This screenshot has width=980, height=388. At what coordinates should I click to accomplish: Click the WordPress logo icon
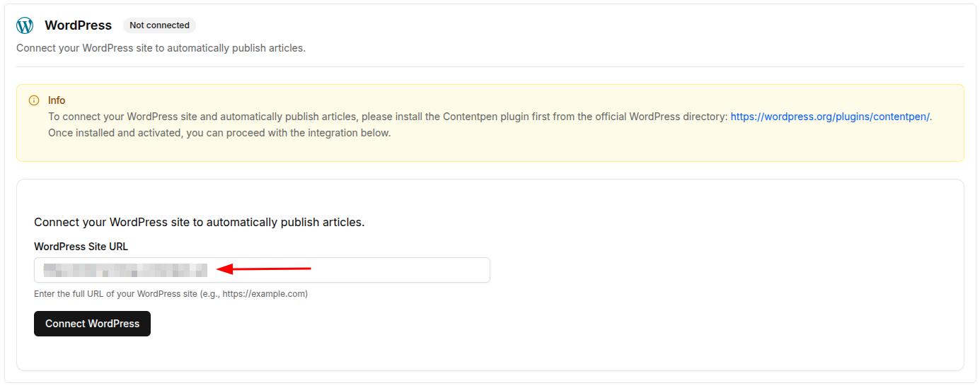tap(25, 25)
